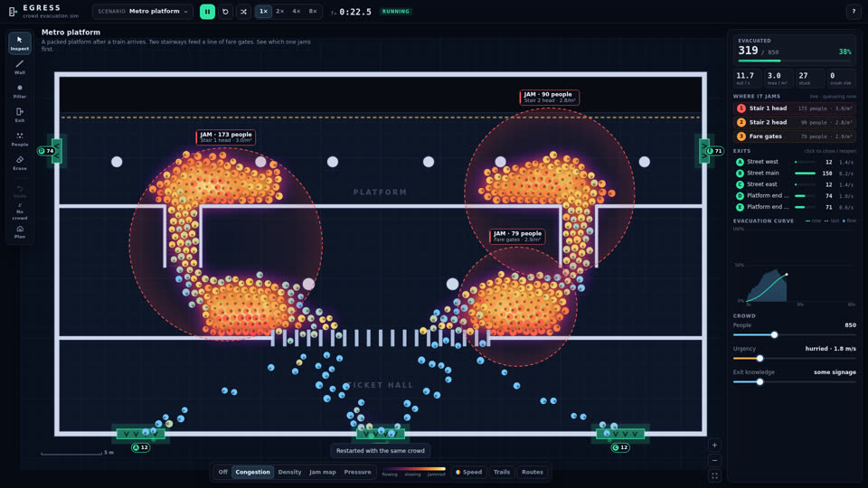Click the crush risk stat card

840,78
